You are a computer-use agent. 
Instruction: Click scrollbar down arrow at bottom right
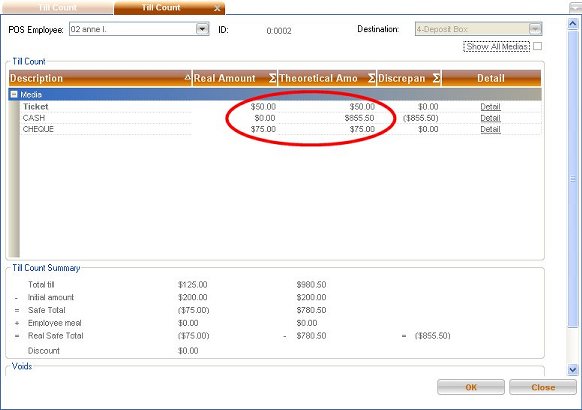point(573,370)
